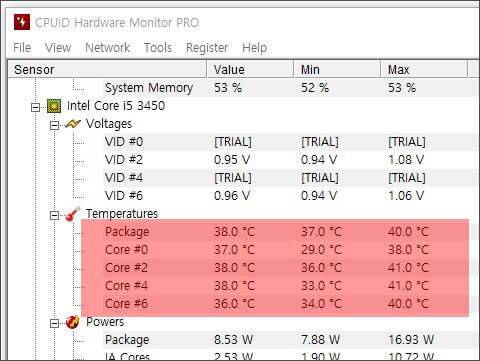Click System Memory value 53 %

(228, 88)
